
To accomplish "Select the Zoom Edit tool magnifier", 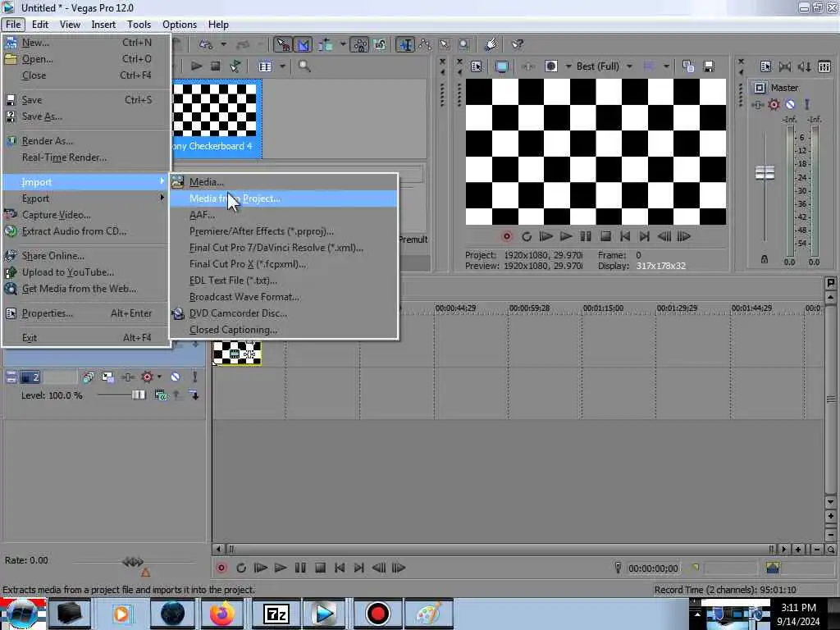I will coord(464,45).
